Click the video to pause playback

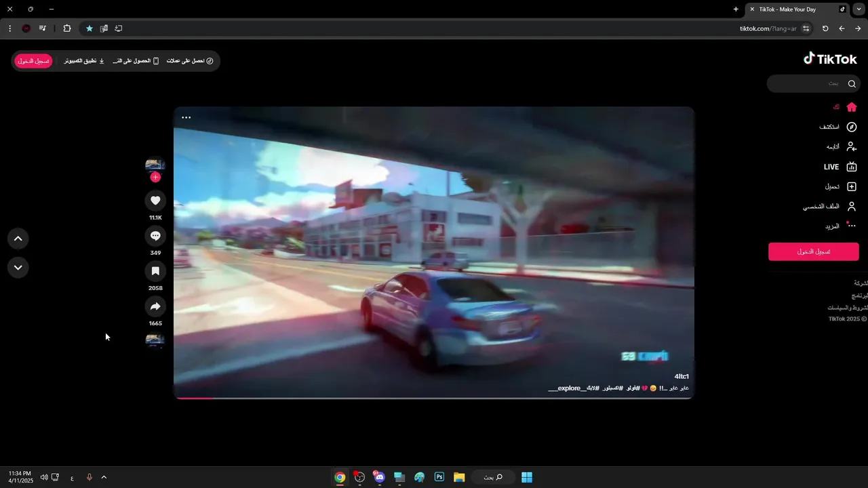(434, 253)
